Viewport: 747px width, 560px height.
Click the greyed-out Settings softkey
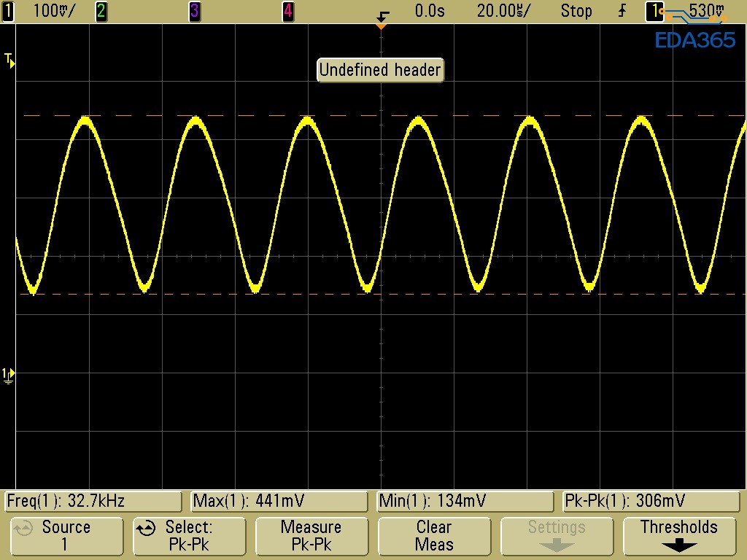pos(557,536)
